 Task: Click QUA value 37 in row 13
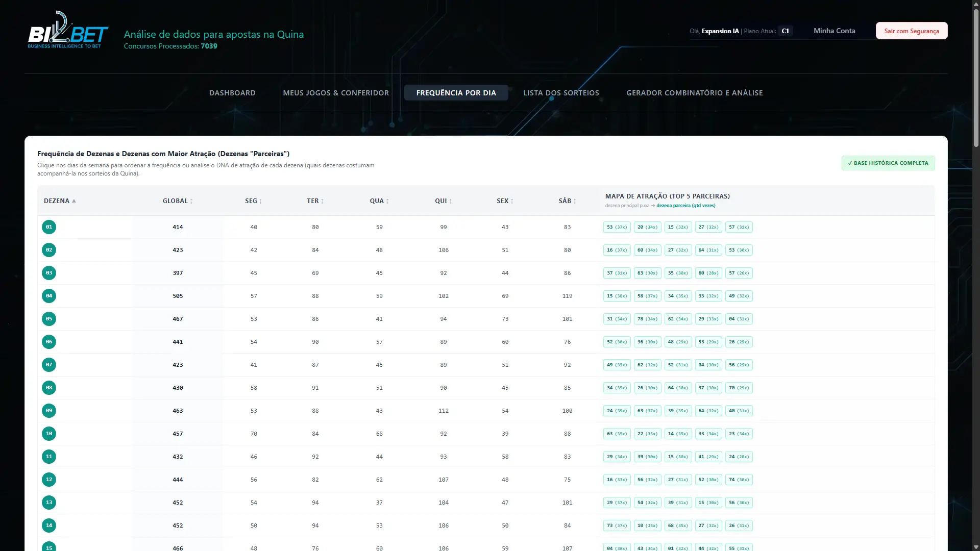[379, 503]
